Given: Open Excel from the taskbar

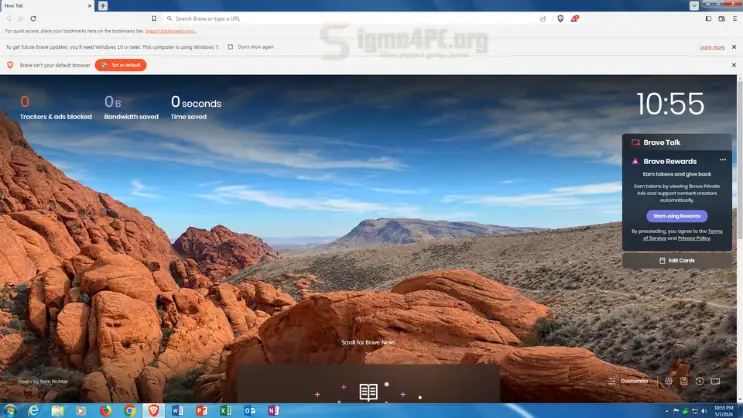Looking at the screenshot, I should 226,410.
